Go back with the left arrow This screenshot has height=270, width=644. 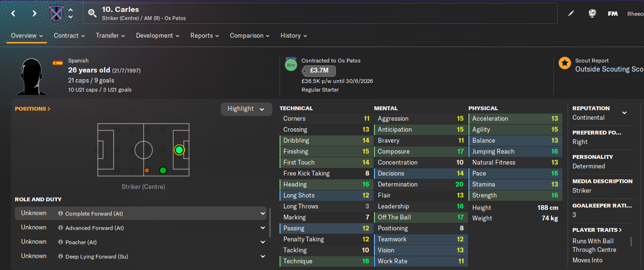click(13, 13)
